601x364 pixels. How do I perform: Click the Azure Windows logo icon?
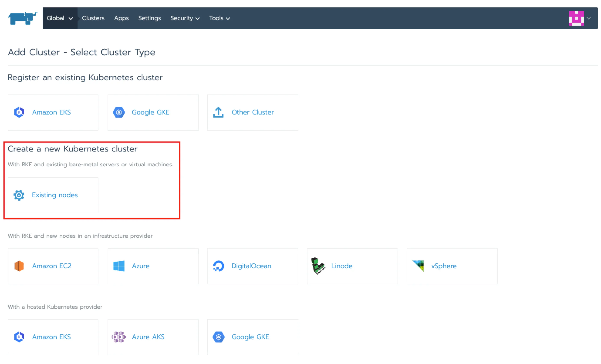(119, 266)
